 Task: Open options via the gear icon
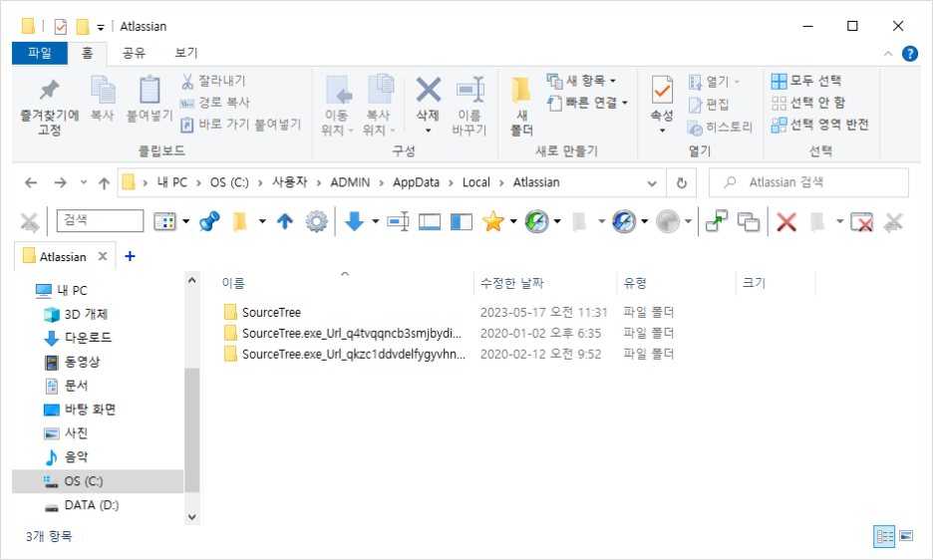(317, 222)
